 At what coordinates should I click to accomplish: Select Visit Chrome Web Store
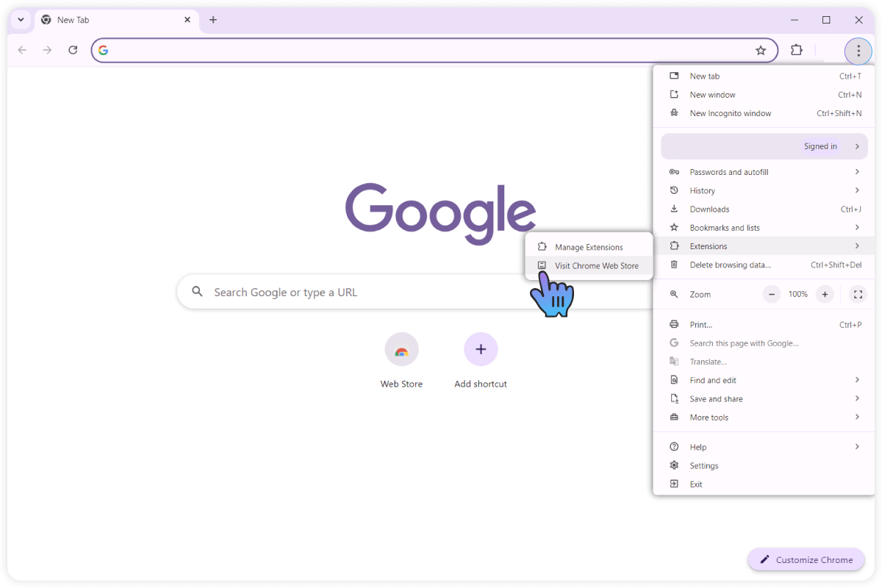tap(596, 266)
